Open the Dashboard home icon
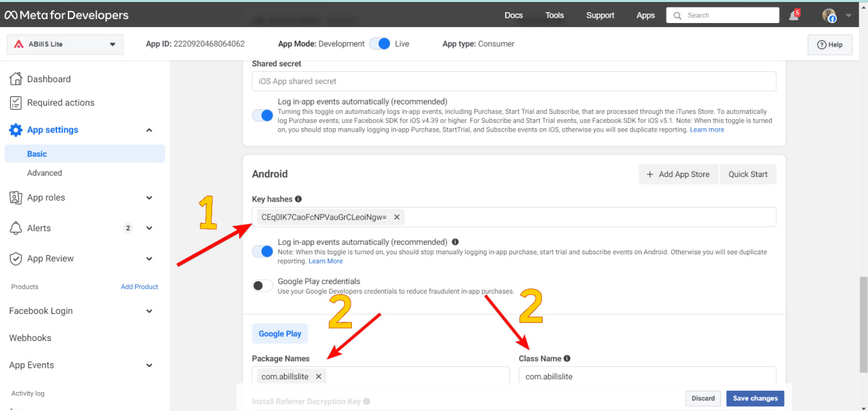 (16, 79)
